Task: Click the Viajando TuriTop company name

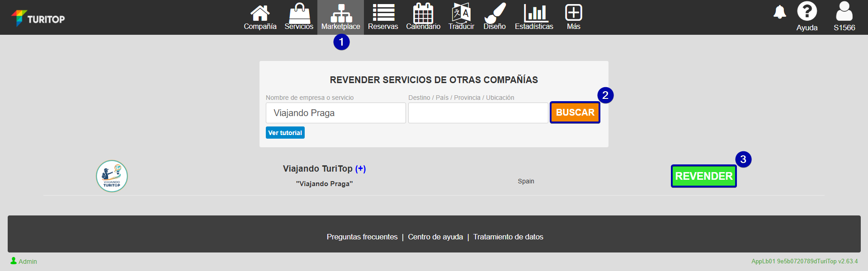Action: (x=317, y=168)
